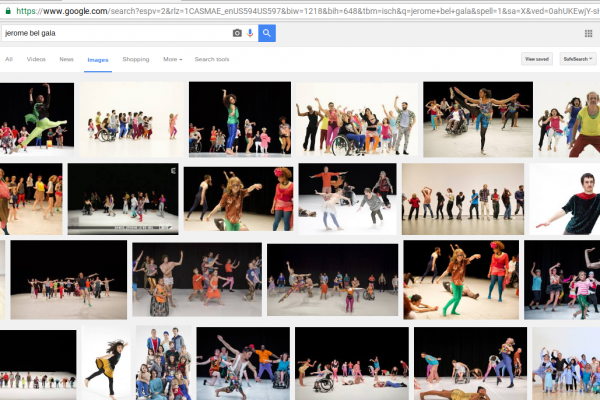Click the View saved button
Viewport: 600px width, 400px height.
[536, 59]
